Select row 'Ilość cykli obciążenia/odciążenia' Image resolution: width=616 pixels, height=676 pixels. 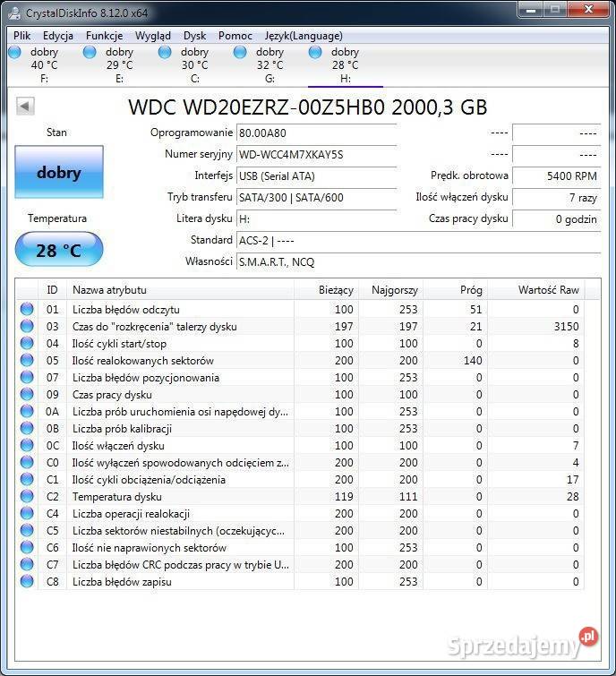click(x=301, y=479)
